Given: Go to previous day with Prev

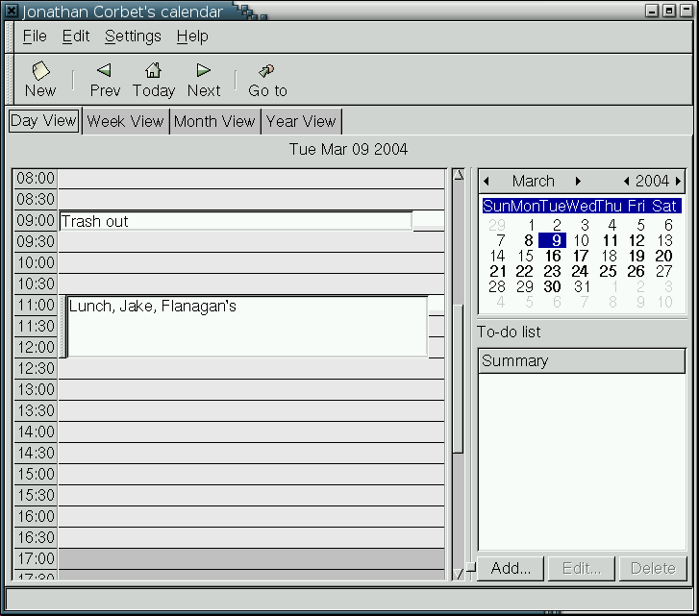Looking at the screenshot, I should (105, 79).
